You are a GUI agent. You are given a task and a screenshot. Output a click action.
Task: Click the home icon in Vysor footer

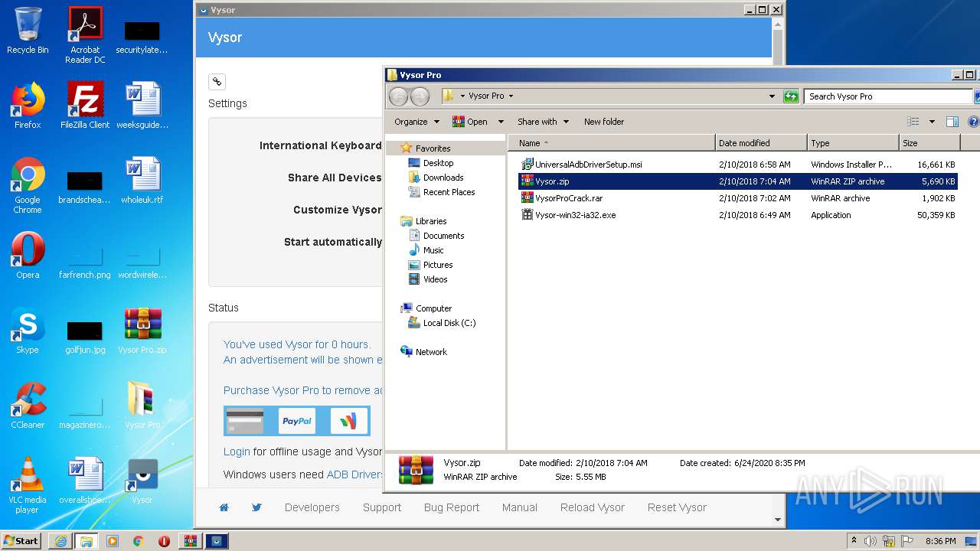coord(224,507)
